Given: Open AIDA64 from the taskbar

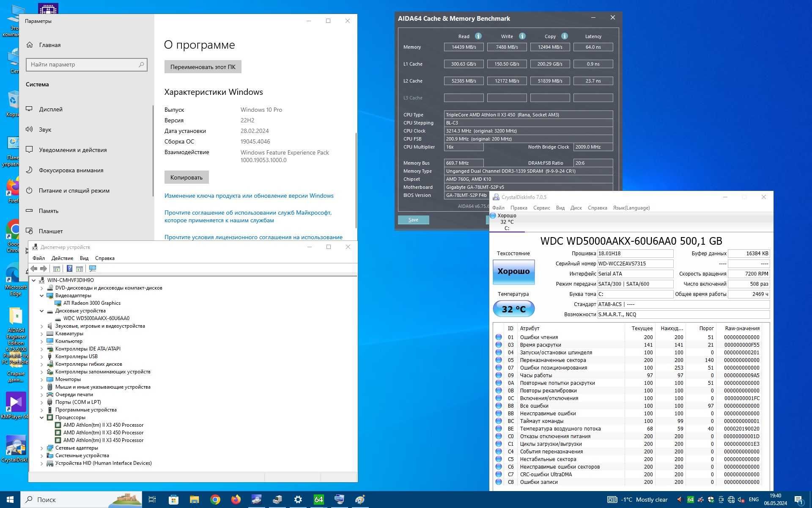Looking at the screenshot, I should [318, 500].
